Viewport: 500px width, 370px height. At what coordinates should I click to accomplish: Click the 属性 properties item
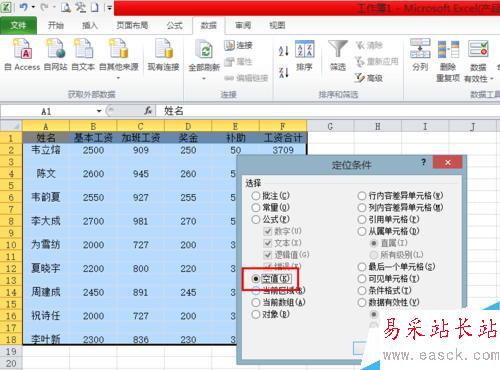pyautogui.click(x=238, y=62)
